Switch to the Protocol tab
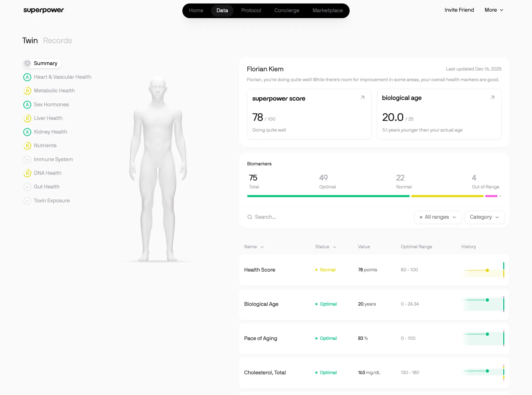The width and height of the screenshot is (532, 395). click(251, 10)
